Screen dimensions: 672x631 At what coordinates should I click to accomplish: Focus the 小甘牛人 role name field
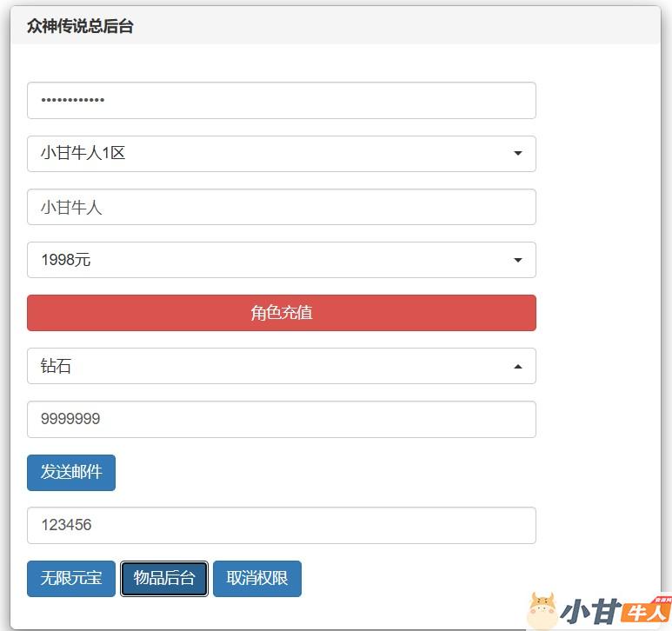[x=281, y=207]
